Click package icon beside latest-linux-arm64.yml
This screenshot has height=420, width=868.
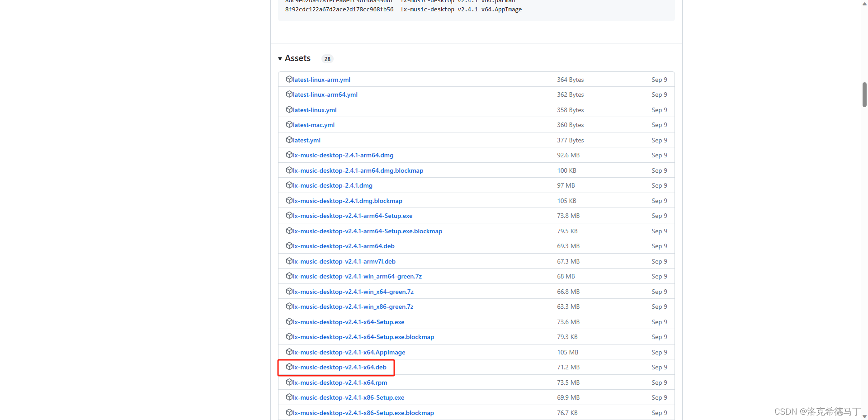tap(289, 94)
